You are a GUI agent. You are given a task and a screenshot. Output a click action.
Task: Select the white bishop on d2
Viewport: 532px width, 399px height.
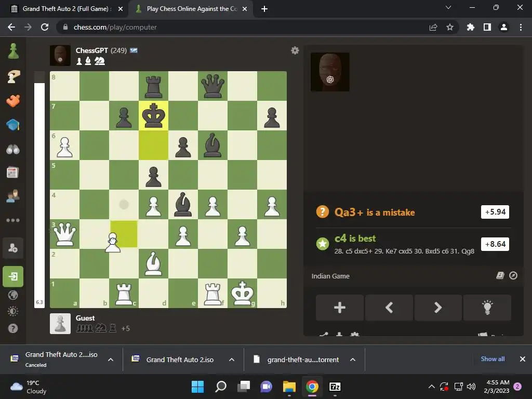coord(153,263)
